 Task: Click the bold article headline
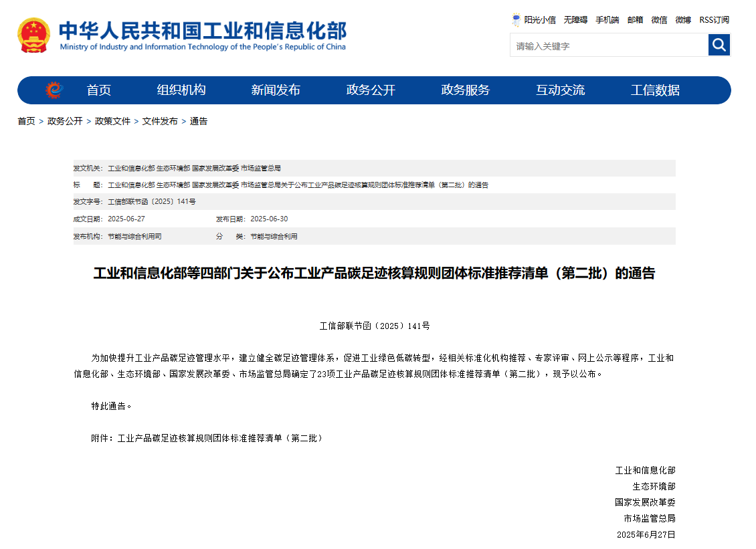pyautogui.click(x=374, y=273)
